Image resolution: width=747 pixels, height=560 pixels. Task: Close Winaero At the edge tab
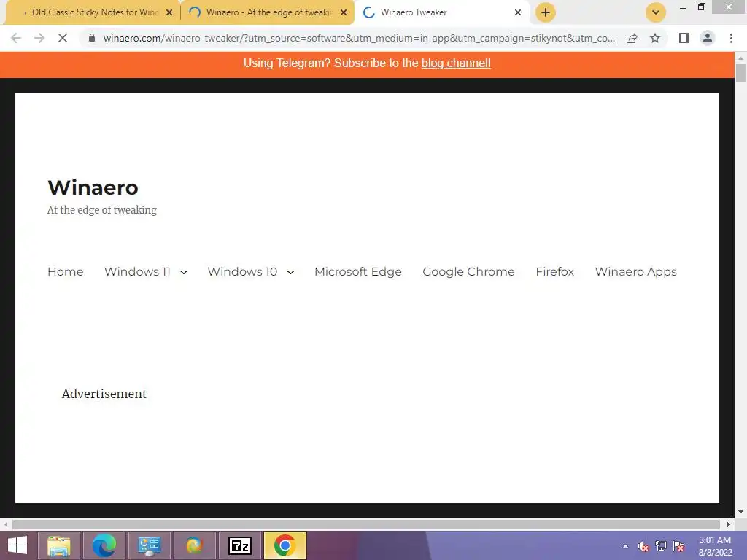(344, 13)
